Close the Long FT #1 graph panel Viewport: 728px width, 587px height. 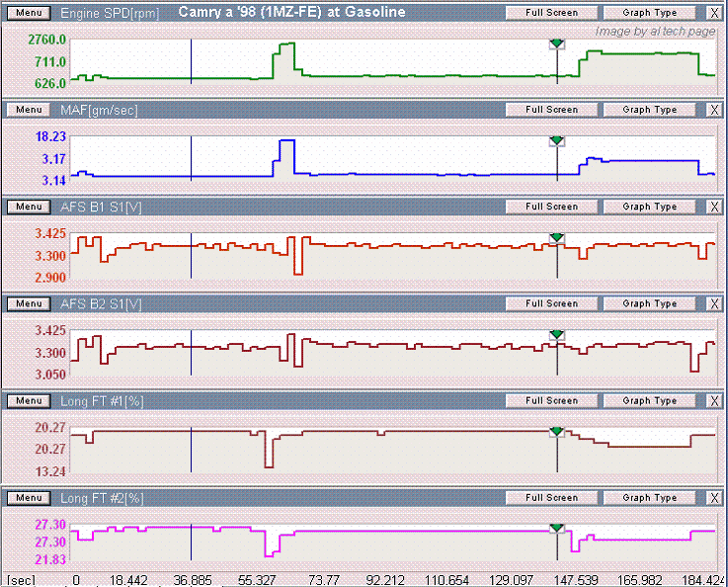coord(714,401)
